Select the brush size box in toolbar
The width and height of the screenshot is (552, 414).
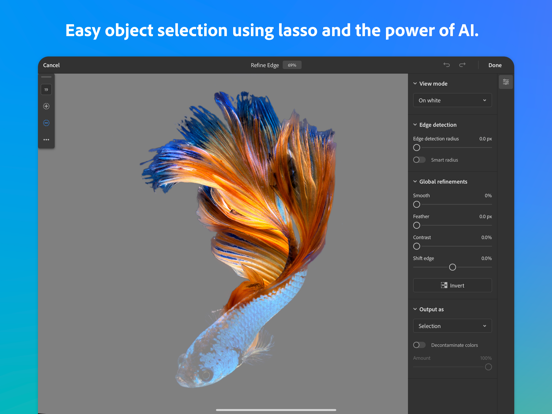[46, 89]
